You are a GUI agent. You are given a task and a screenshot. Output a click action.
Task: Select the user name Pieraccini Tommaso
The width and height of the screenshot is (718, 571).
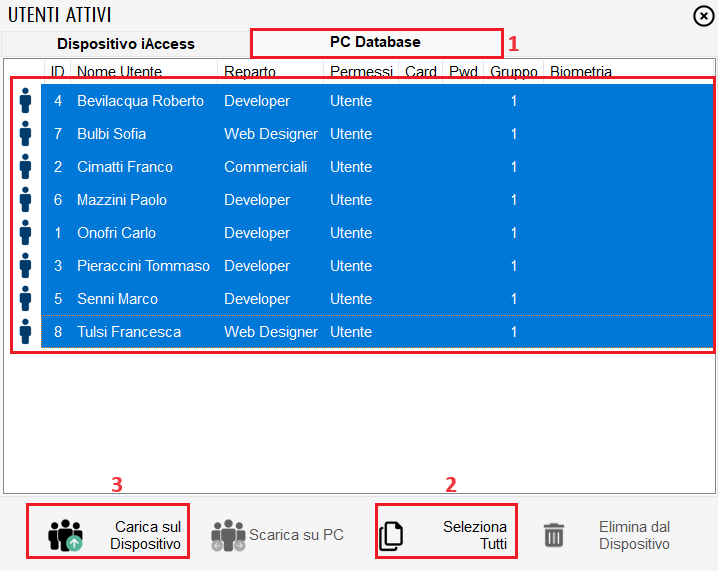coord(143,266)
